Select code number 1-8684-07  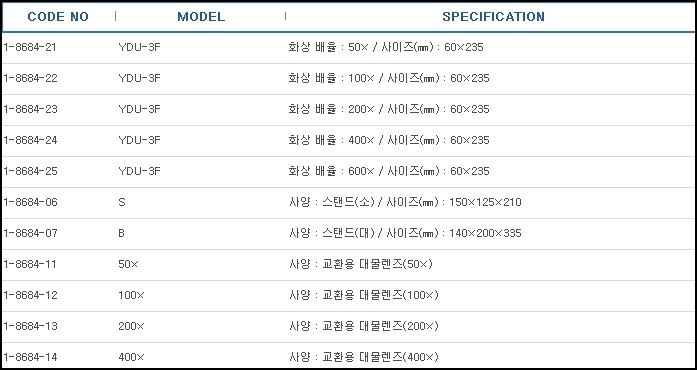pos(30,233)
